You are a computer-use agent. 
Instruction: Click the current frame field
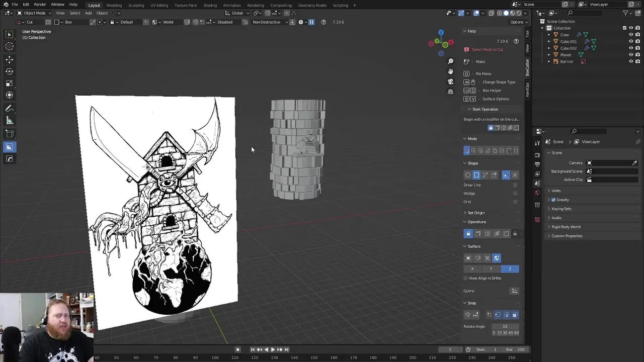(450, 349)
